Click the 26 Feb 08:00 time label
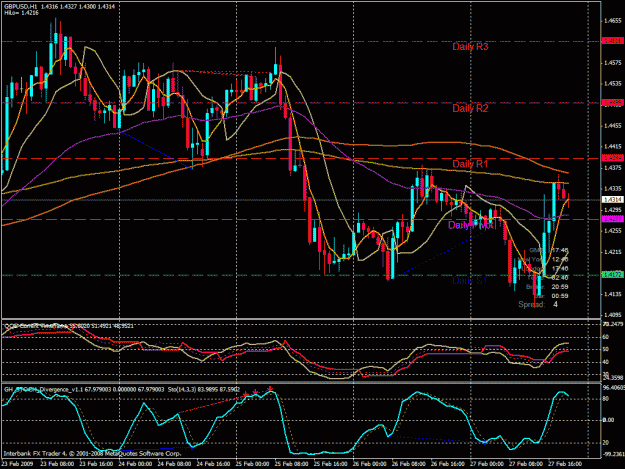Screen dimensions: 625x469 pyautogui.click(x=409, y=464)
